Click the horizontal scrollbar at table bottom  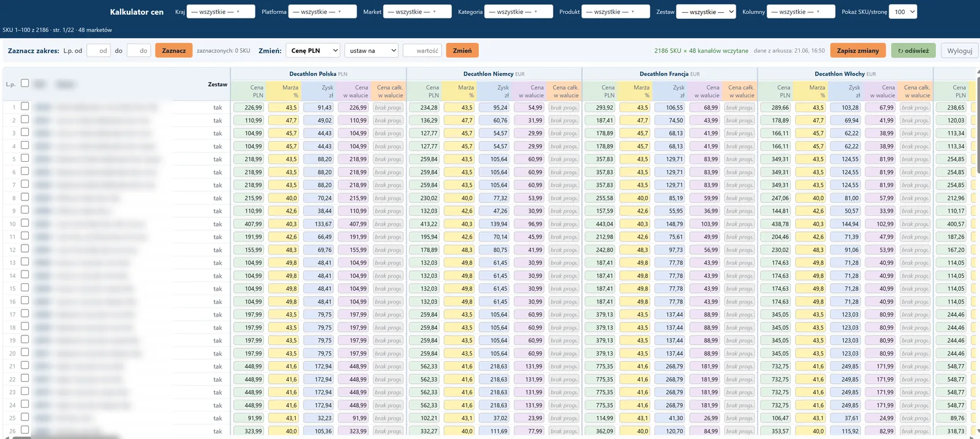pos(490,437)
